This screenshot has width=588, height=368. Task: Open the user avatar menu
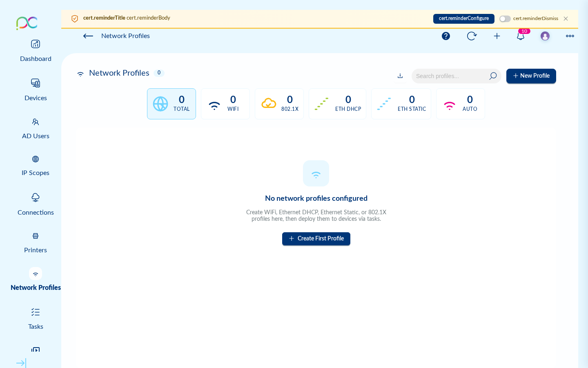click(545, 36)
